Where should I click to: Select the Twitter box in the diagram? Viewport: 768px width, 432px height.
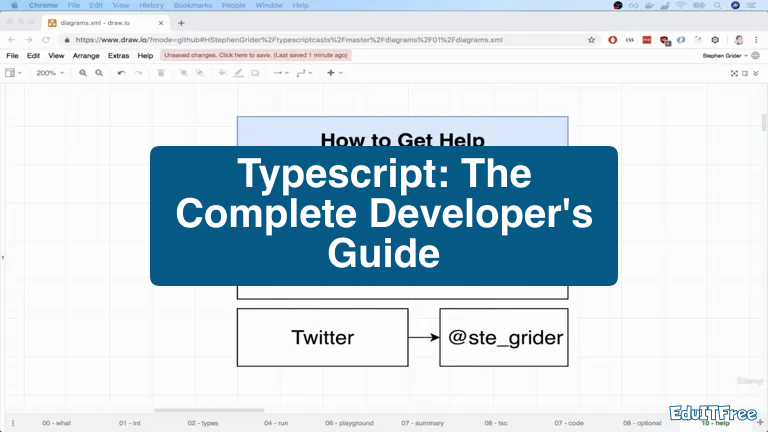click(x=323, y=337)
